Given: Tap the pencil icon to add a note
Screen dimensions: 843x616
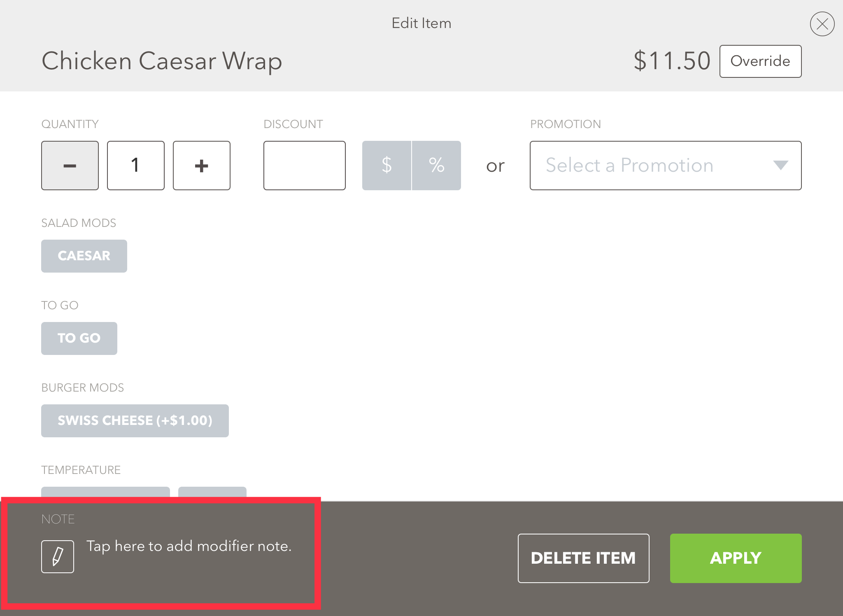Looking at the screenshot, I should click(58, 556).
